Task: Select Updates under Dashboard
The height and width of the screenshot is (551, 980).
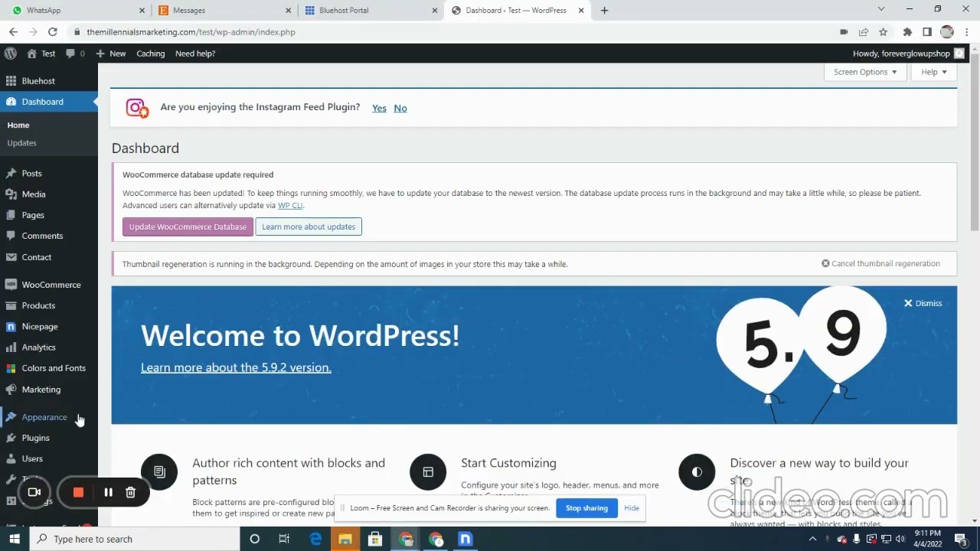Action: click(x=21, y=143)
